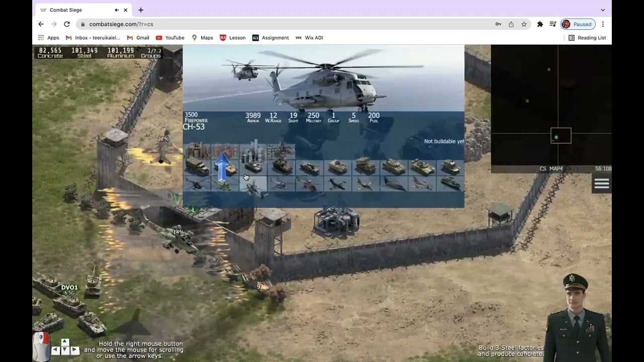This screenshot has width=644, height=362.
Task: Select the boxy armored carrier, sixth in vehicle row
Action: 338,167
